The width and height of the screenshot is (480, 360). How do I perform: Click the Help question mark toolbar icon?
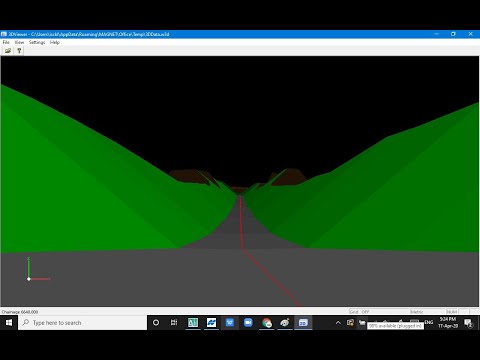pos(19,51)
